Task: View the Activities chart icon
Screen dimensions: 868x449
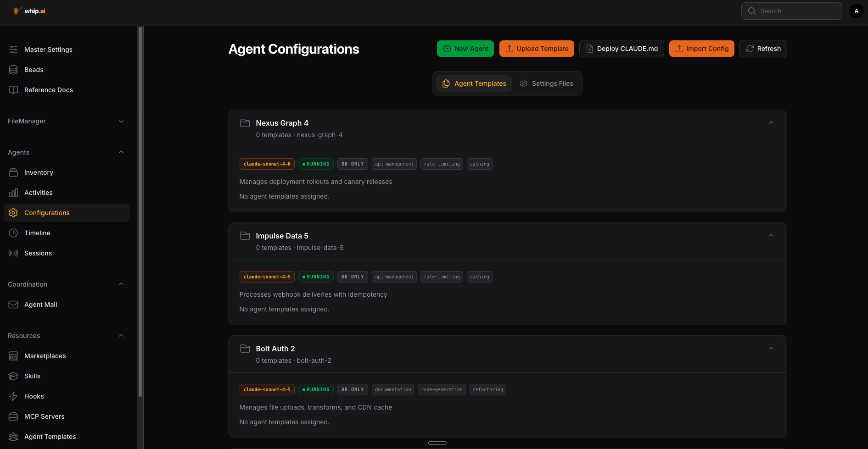Action: point(13,192)
